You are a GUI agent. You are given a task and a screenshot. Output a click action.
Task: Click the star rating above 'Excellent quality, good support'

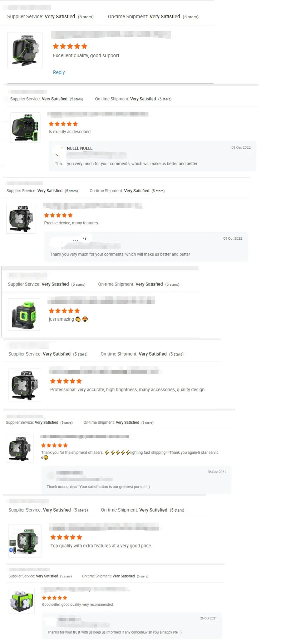tap(70, 46)
